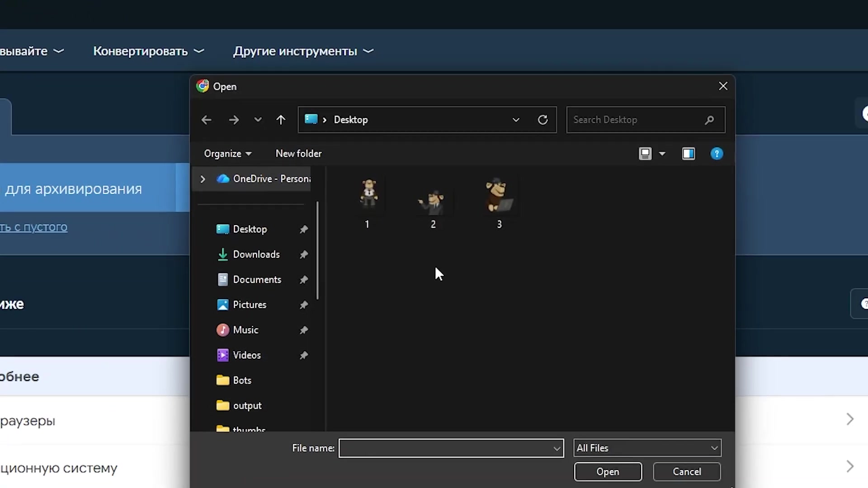Open the dialog help icon
868x488 pixels.
coord(717,154)
